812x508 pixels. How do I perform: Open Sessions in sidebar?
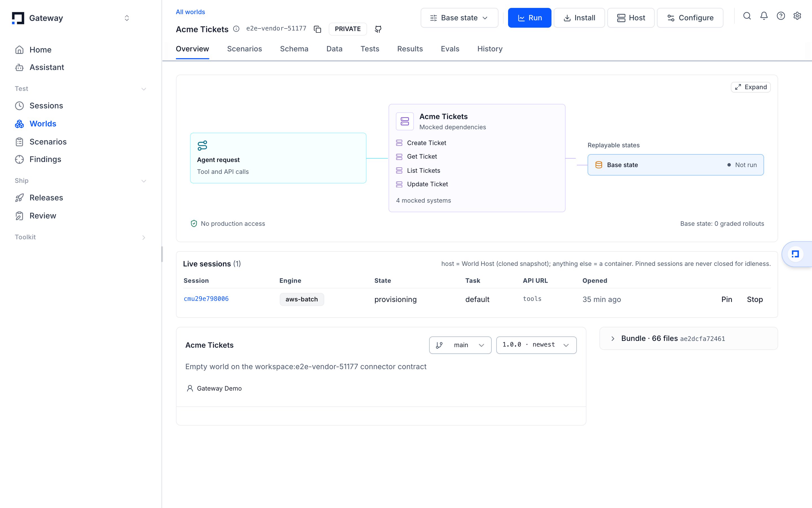[39, 106]
